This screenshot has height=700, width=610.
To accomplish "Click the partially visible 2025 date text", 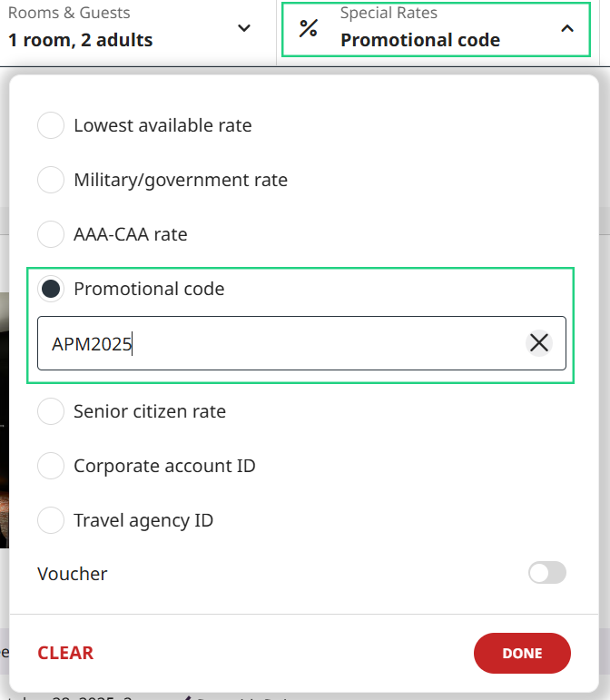I will click(91, 696).
